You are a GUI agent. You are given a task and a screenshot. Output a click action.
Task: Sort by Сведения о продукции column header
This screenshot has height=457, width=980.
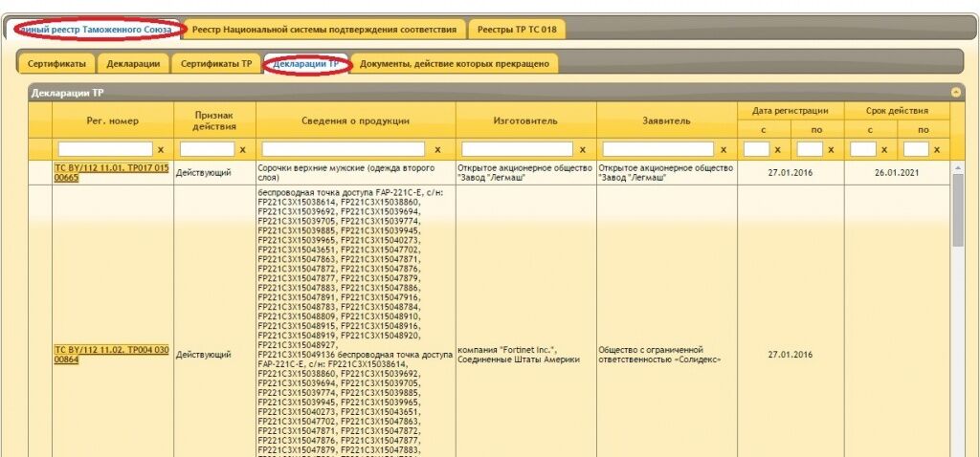[x=356, y=120]
